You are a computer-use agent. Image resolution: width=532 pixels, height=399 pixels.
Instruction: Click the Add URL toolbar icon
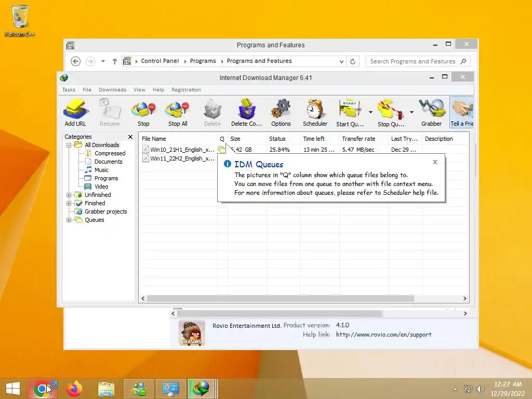(75, 113)
